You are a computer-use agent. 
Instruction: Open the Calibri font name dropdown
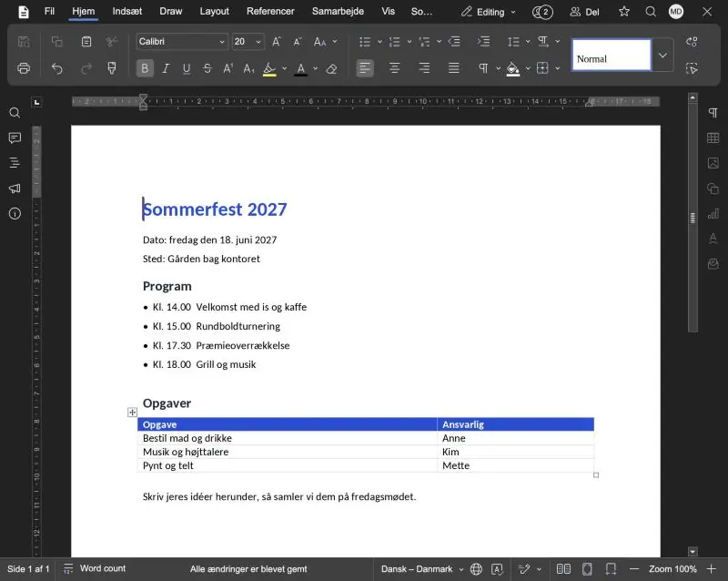coord(221,42)
